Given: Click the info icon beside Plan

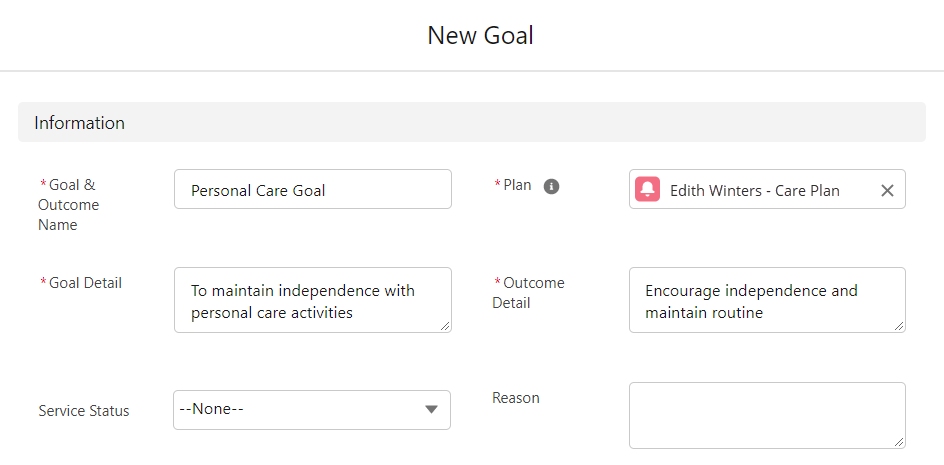Looking at the screenshot, I should [x=551, y=187].
